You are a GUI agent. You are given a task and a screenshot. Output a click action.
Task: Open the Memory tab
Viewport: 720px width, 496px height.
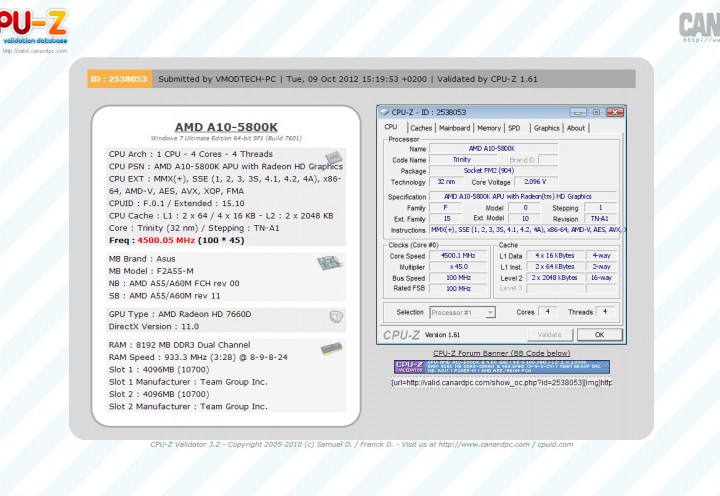pos(489,128)
